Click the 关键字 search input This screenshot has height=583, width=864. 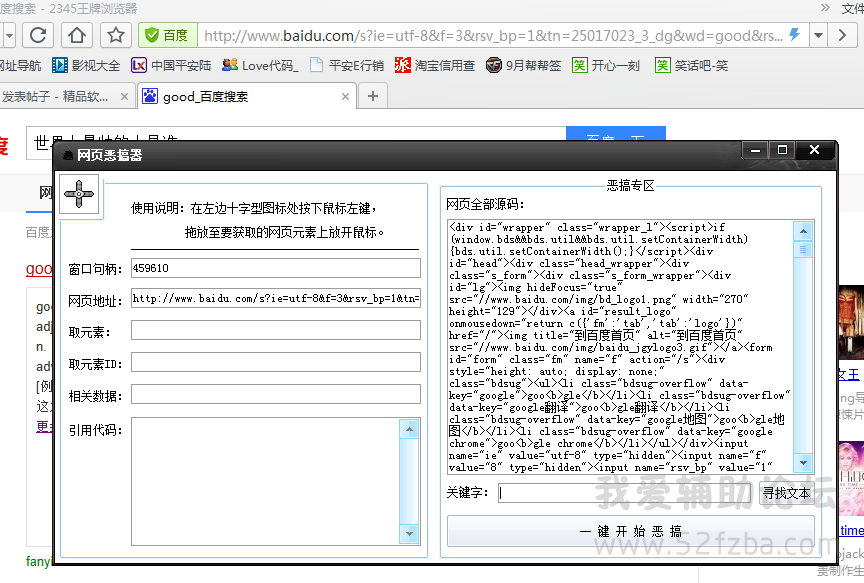[x=625, y=493]
